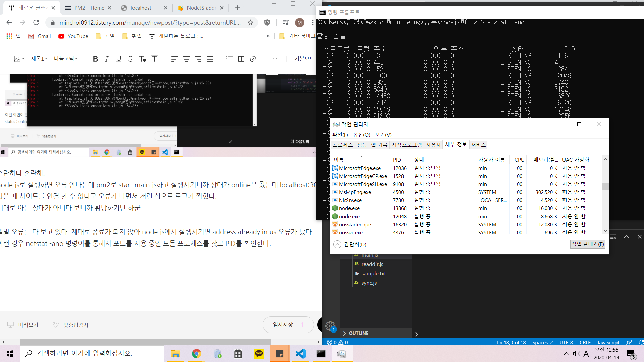644x362 pixels.
Task: Center align text icon
Action: click(186, 59)
